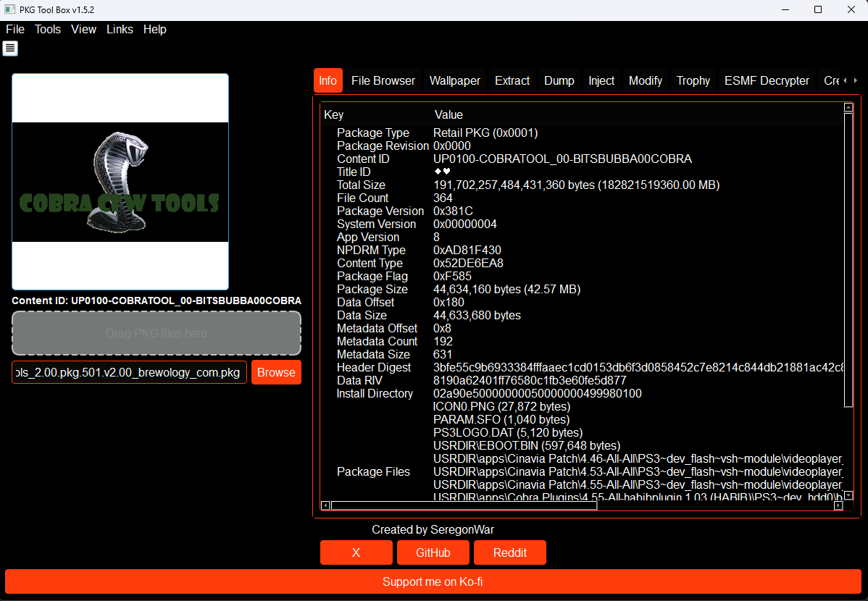Open the Tools menu
This screenshot has height=601, width=868.
[x=48, y=30]
